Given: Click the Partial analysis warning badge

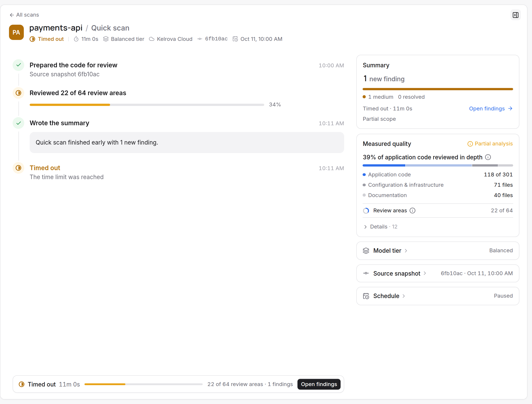Looking at the screenshot, I should point(490,144).
